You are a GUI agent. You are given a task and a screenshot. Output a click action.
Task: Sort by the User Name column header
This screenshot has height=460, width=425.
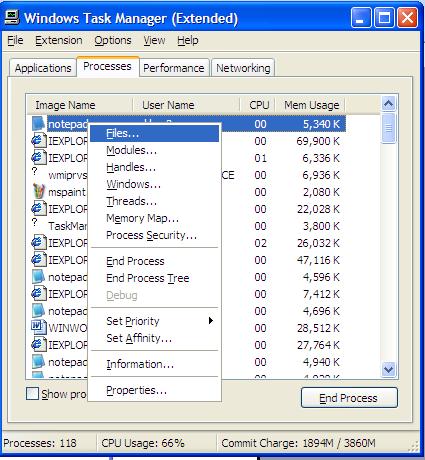[x=186, y=105]
